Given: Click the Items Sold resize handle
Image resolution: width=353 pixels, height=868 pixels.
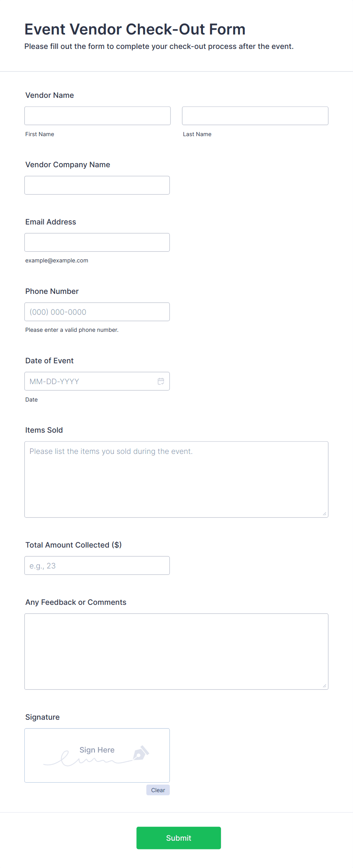Looking at the screenshot, I should point(325,514).
